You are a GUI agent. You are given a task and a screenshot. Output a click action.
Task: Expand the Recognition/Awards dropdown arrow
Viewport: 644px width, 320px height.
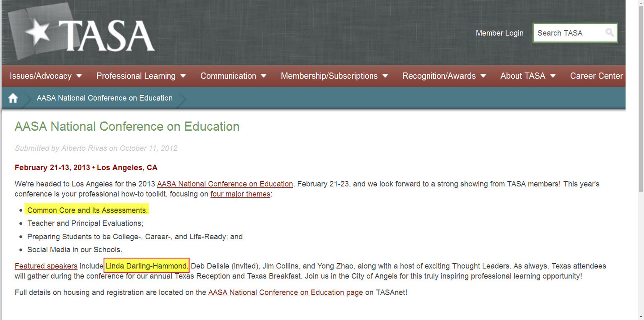point(483,76)
